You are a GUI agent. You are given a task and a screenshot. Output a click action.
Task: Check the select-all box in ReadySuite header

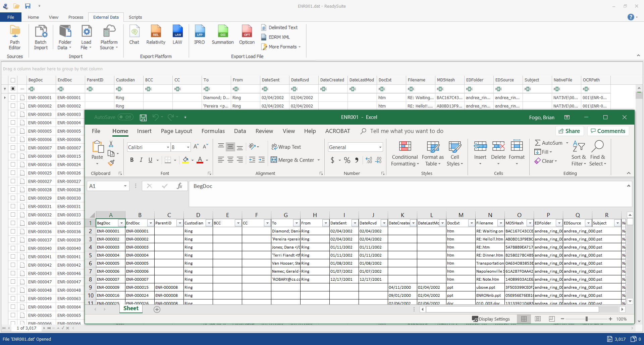tap(13, 80)
